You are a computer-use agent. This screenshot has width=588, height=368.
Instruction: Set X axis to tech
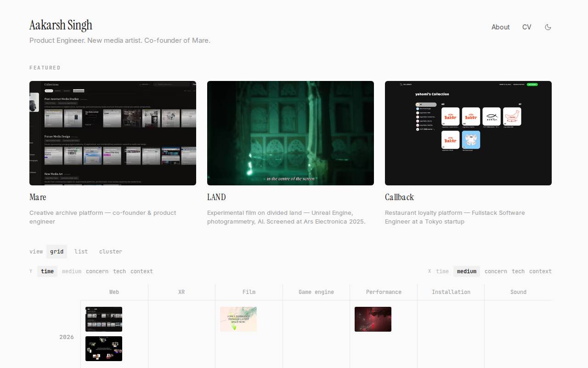click(x=518, y=271)
